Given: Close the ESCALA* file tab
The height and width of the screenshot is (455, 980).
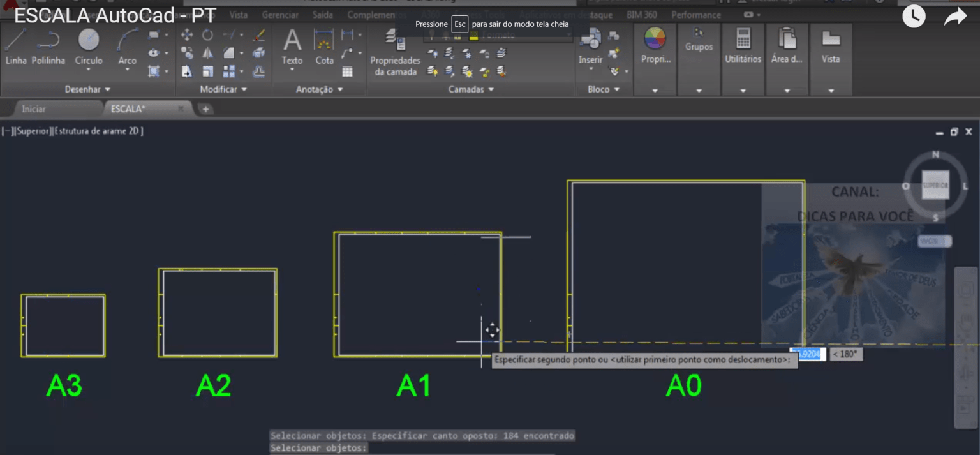Looking at the screenshot, I should [x=181, y=109].
